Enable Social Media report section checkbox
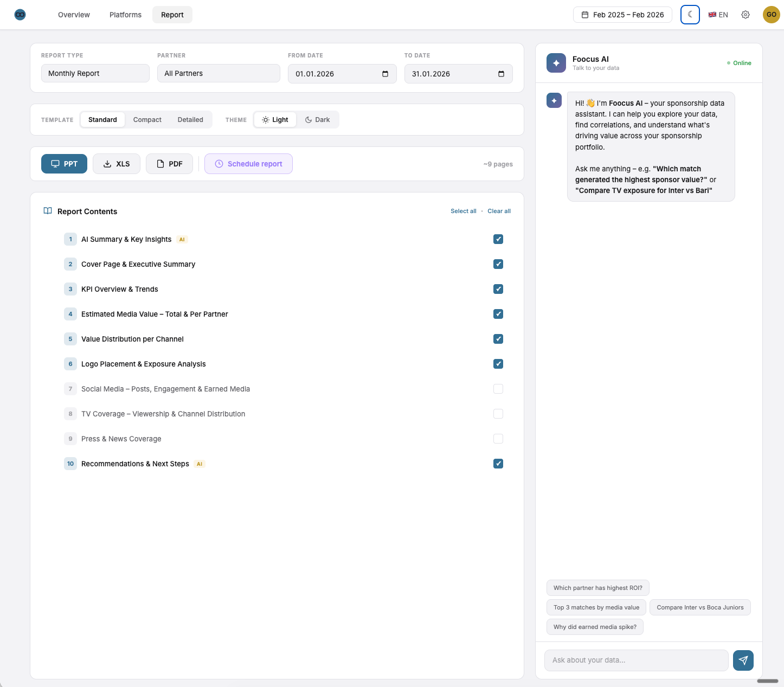The height and width of the screenshot is (687, 784). click(x=498, y=389)
